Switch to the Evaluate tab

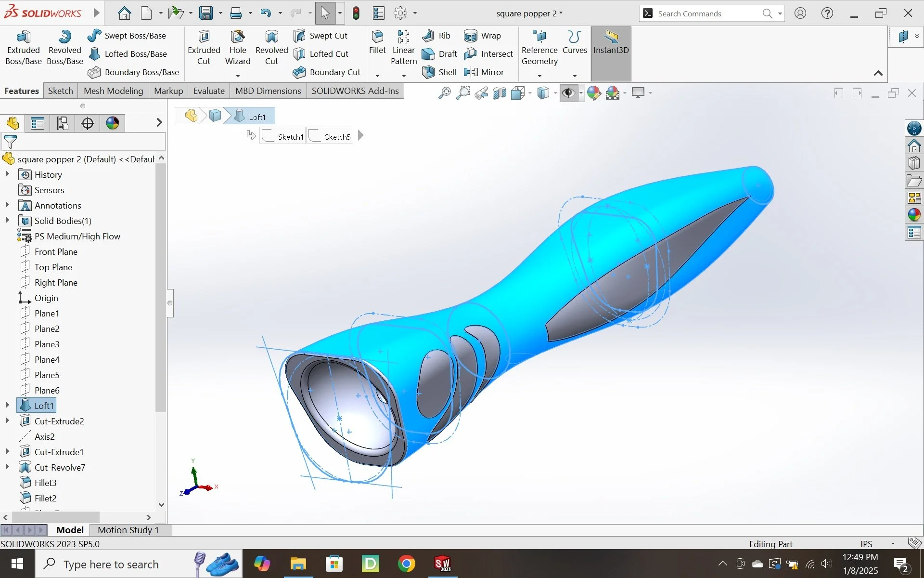click(209, 91)
